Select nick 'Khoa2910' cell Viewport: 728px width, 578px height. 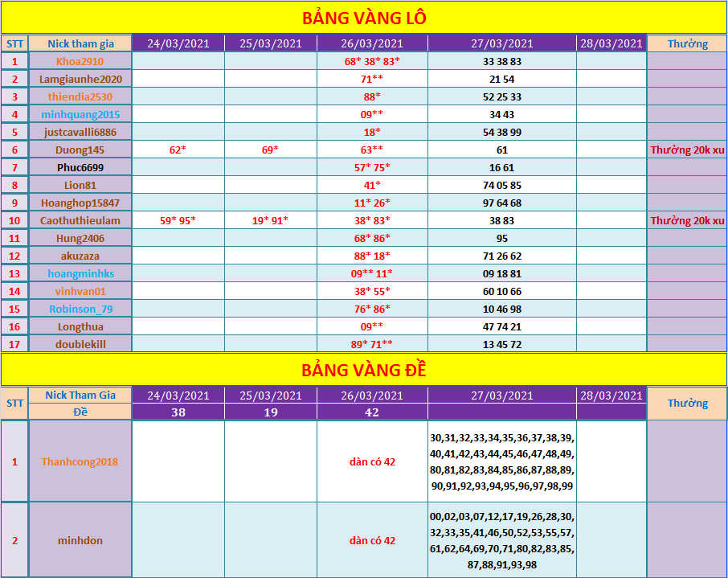click(x=80, y=61)
